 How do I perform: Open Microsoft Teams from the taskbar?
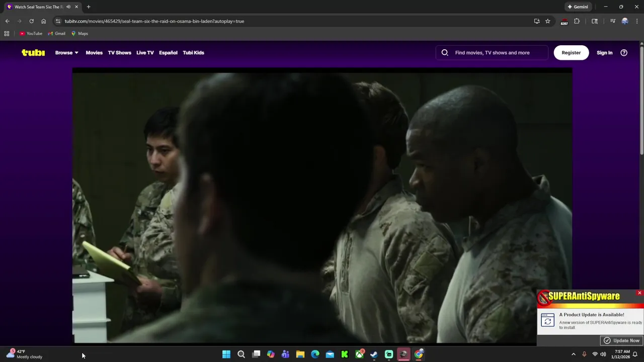tap(285, 354)
